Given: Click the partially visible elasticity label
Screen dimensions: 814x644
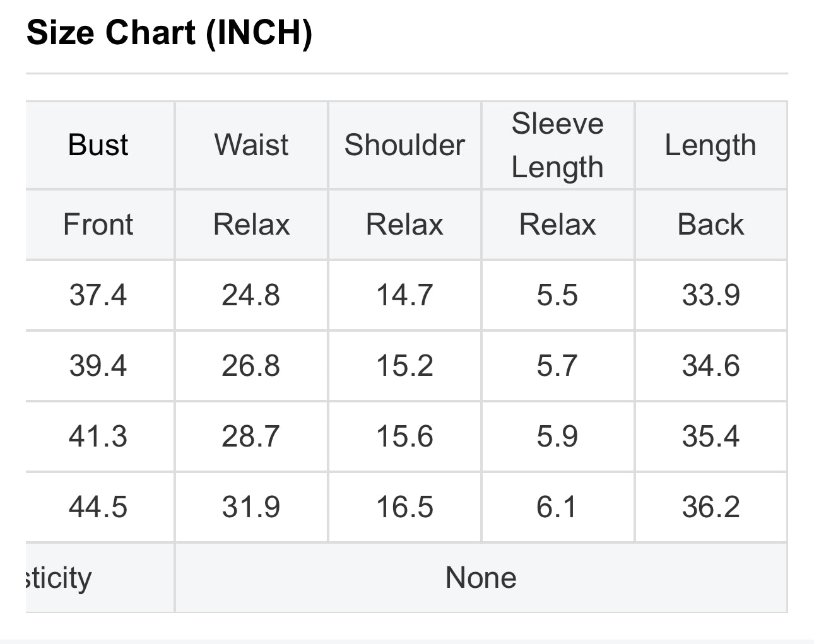Looking at the screenshot, I should click(x=60, y=578).
